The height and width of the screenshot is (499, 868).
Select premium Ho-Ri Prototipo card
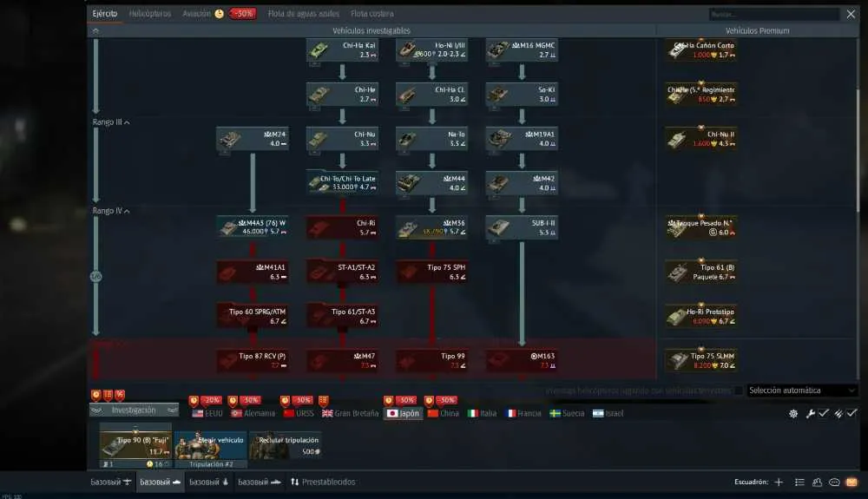pos(701,316)
